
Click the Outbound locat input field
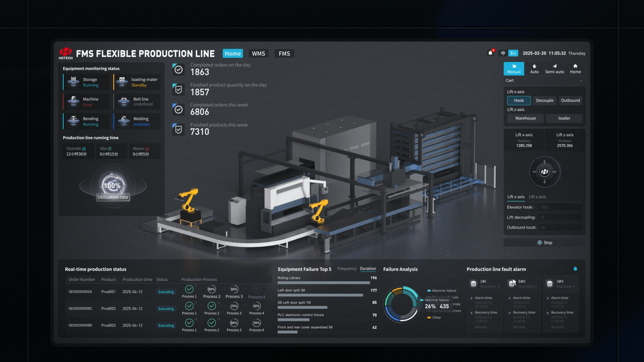(559, 228)
